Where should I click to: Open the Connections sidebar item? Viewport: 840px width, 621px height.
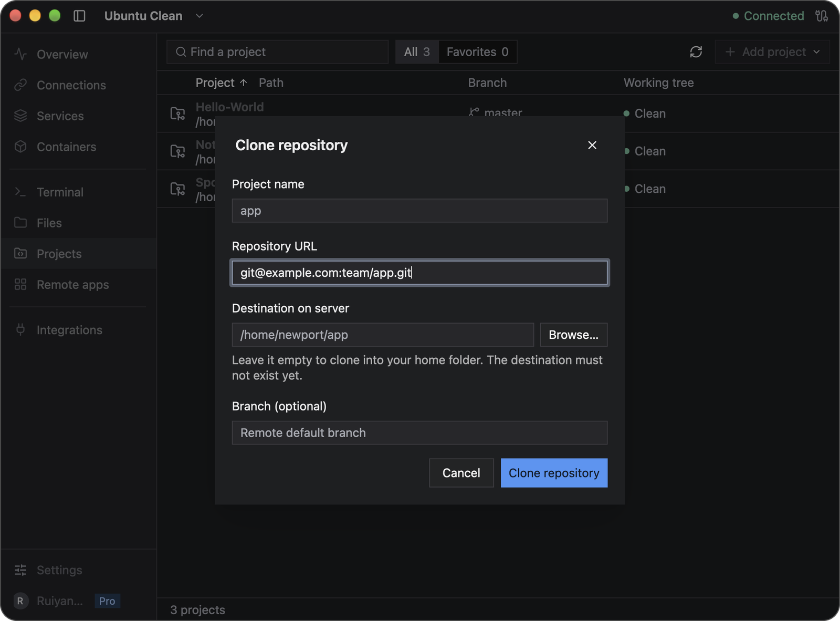(78, 85)
